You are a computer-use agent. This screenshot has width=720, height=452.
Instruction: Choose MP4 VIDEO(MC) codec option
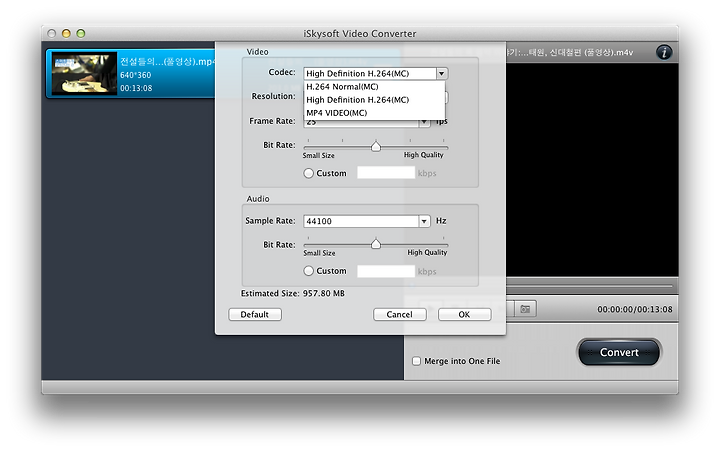(x=337, y=113)
